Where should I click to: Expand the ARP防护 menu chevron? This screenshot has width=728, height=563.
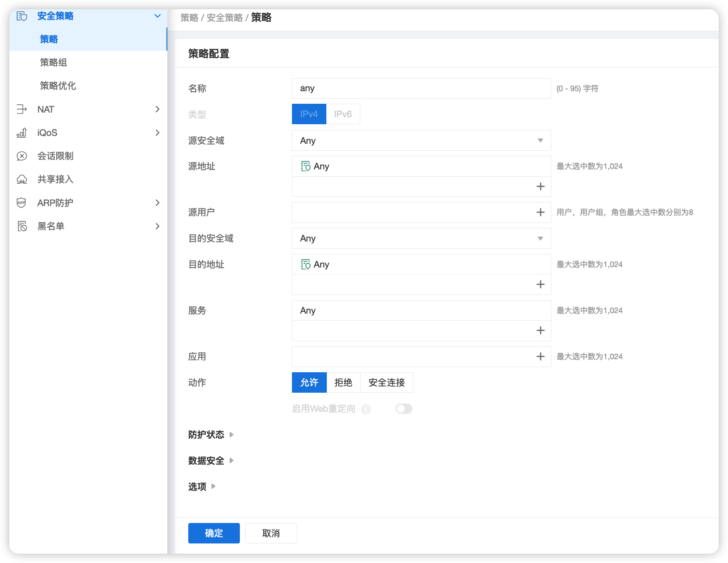[x=158, y=203]
